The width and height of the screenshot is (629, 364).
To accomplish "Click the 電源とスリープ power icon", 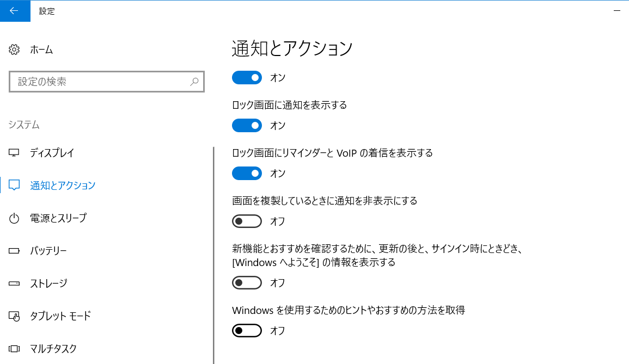I will pos(14,218).
